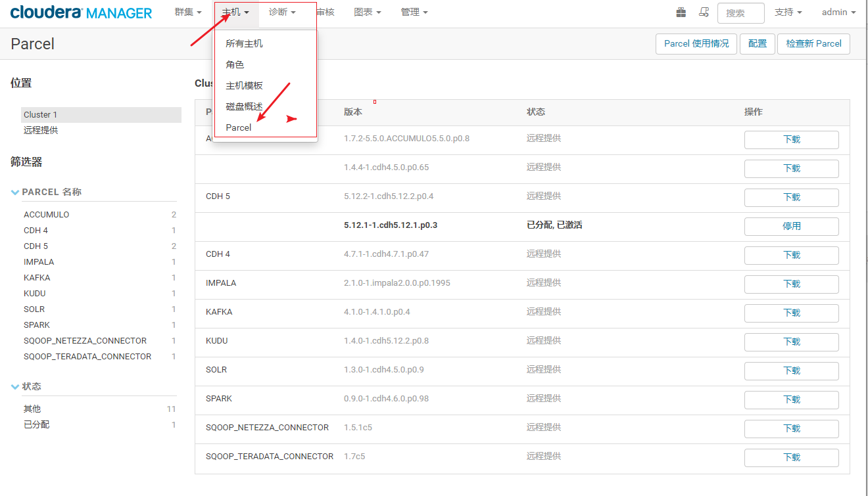The image size is (868, 496).
Task: Click the 版本 column header
Action: (353, 112)
